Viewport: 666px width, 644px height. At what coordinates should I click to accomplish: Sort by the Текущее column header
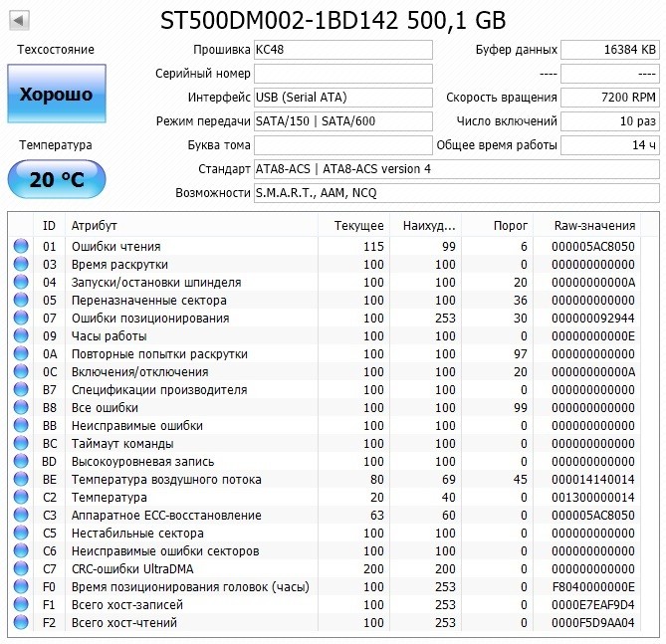click(x=353, y=226)
